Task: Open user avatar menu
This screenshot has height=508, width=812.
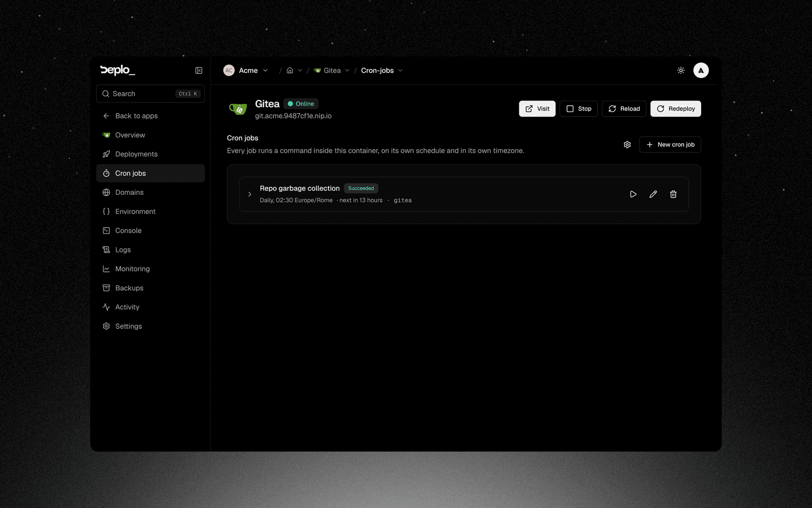Action: (x=701, y=71)
